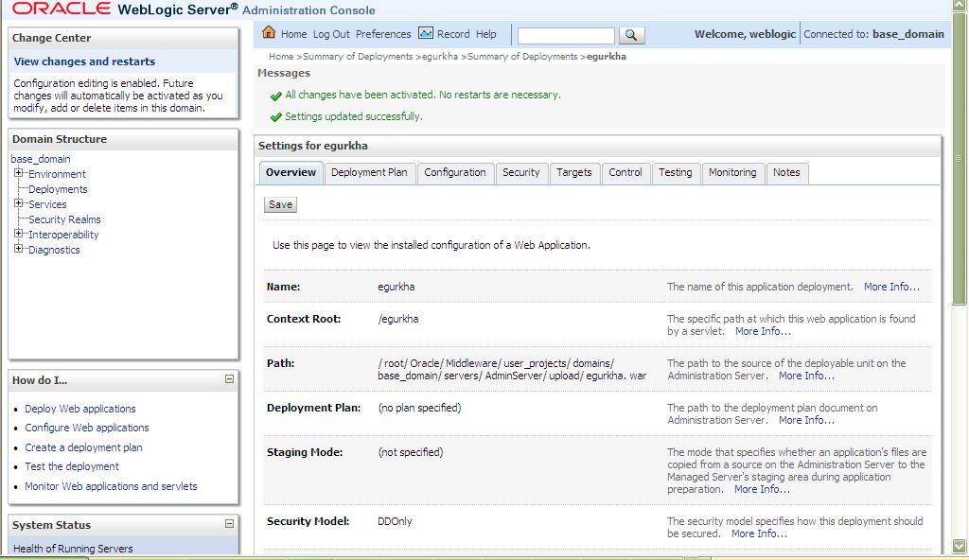Click More Info for Path field
This screenshot has height=560, width=969.
click(806, 376)
